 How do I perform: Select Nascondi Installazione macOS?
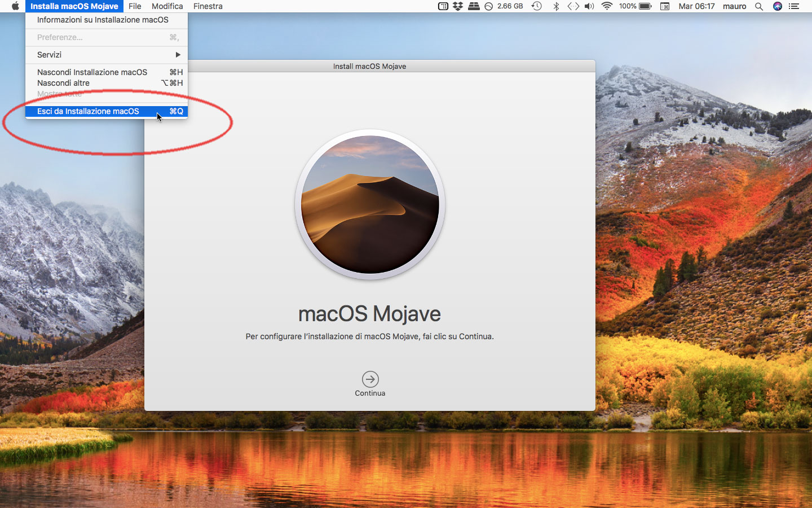[107, 72]
